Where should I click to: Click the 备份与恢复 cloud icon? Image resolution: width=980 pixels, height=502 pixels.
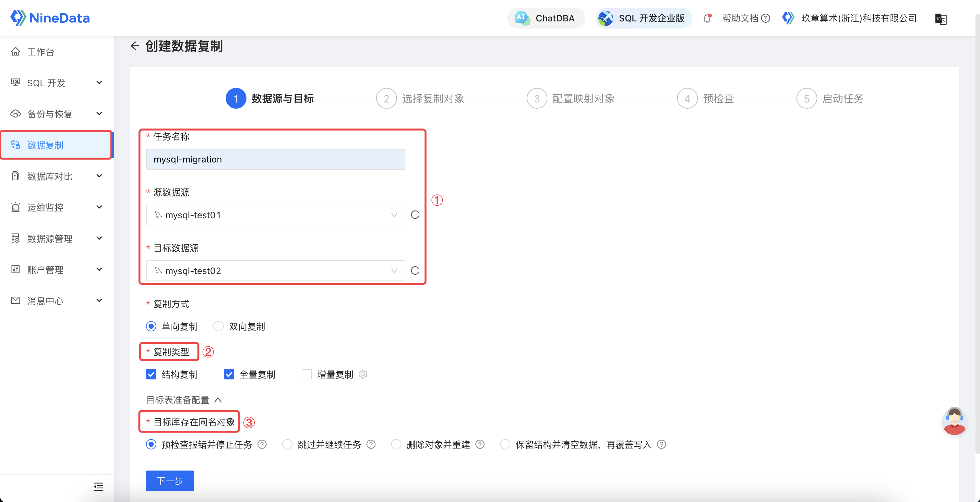pos(15,114)
